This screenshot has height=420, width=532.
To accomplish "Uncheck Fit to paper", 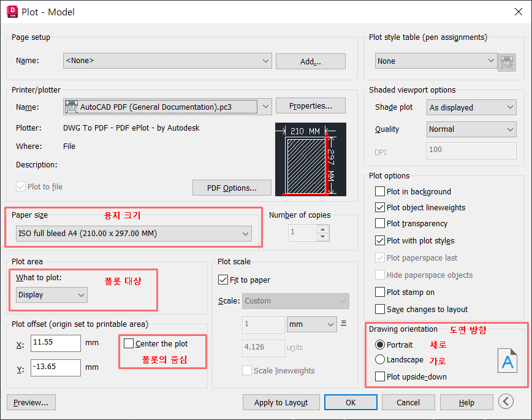I will [223, 280].
